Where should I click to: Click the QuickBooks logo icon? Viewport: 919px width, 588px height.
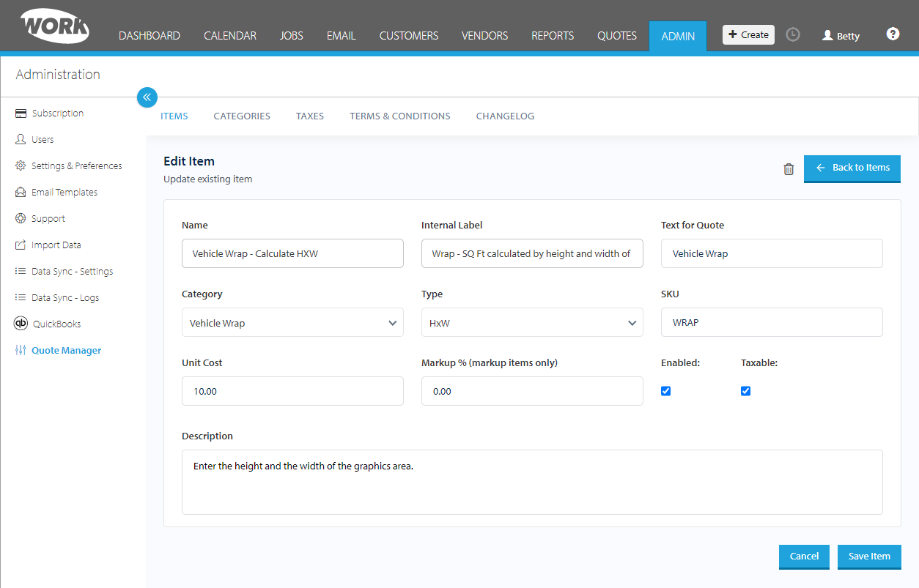(x=21, y=324)
